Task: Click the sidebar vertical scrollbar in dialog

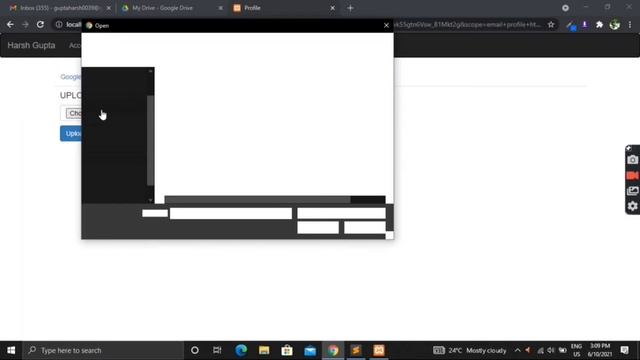Action: tap(150, 140)
